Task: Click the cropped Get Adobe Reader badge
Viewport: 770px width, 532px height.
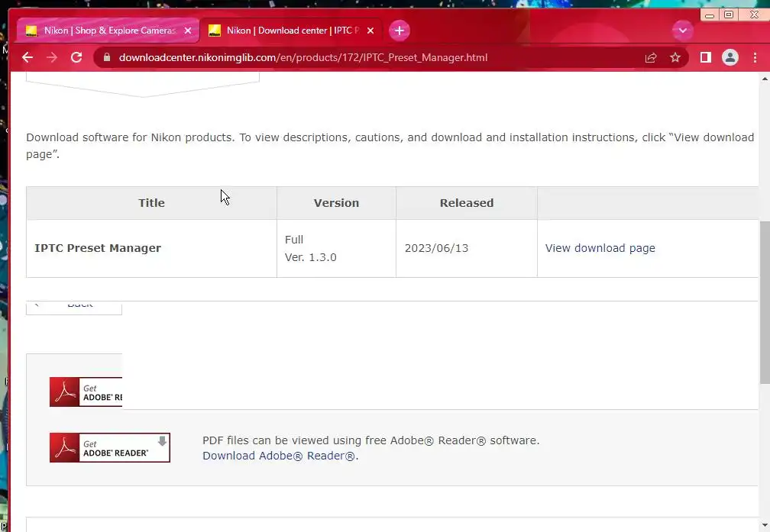Action: 86,392
